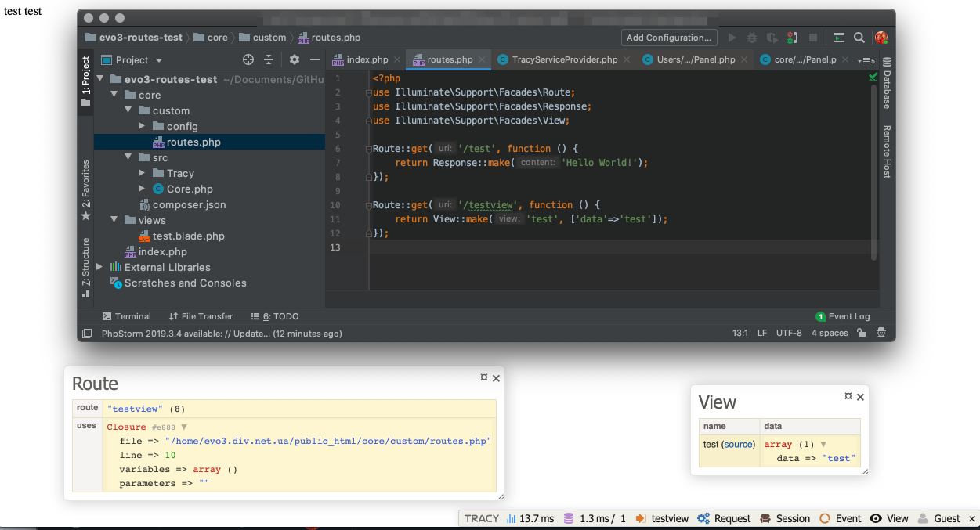The width and height of the screenshot is (980, 530).
Task: Select test.blade.php in project tree
Action: click(x=209, y=236)
